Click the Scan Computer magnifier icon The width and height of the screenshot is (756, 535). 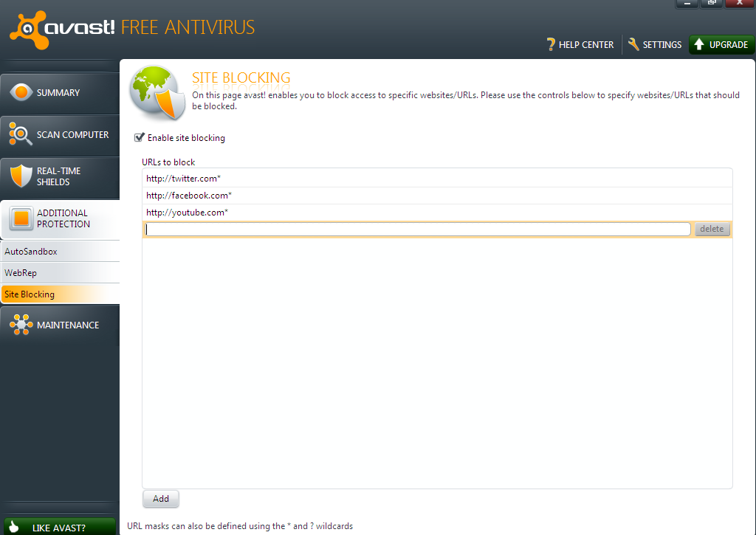[21, 134]
